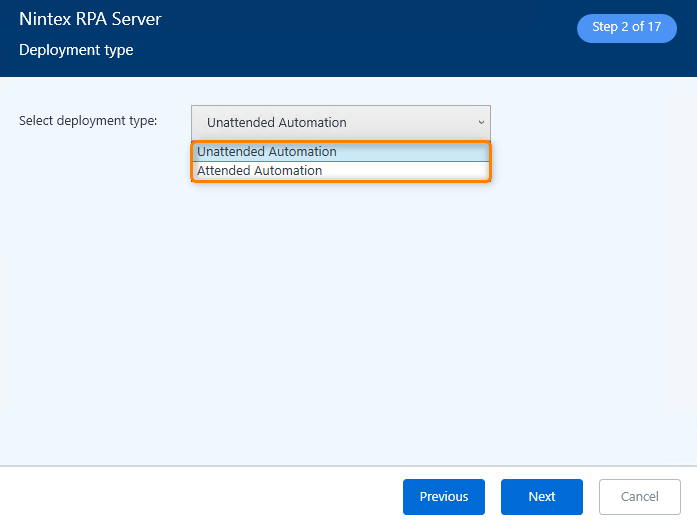Click the Select deployment type label
Image resolution: width=697 pixels, height=527 pixels.
[88, 121]
